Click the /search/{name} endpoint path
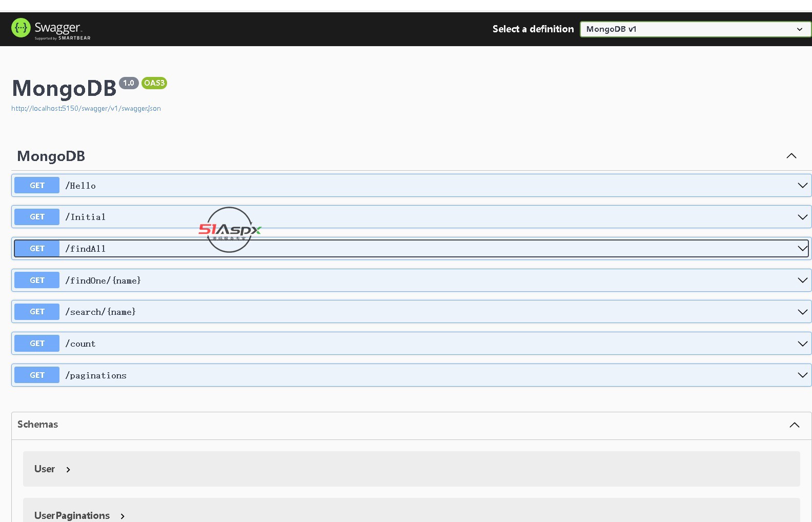The width and height of the screenshot is (812, 522). click(x=100, y=312)
